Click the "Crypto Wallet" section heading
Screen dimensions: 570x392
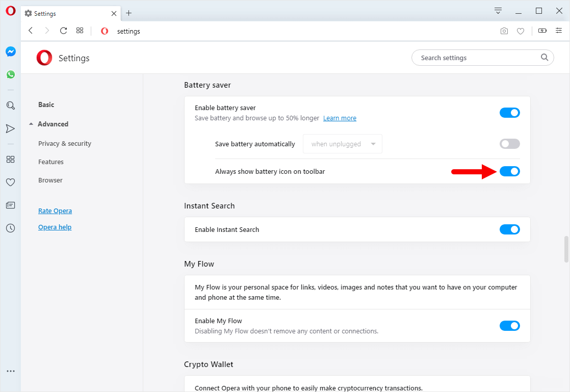[x=209, y=364]
